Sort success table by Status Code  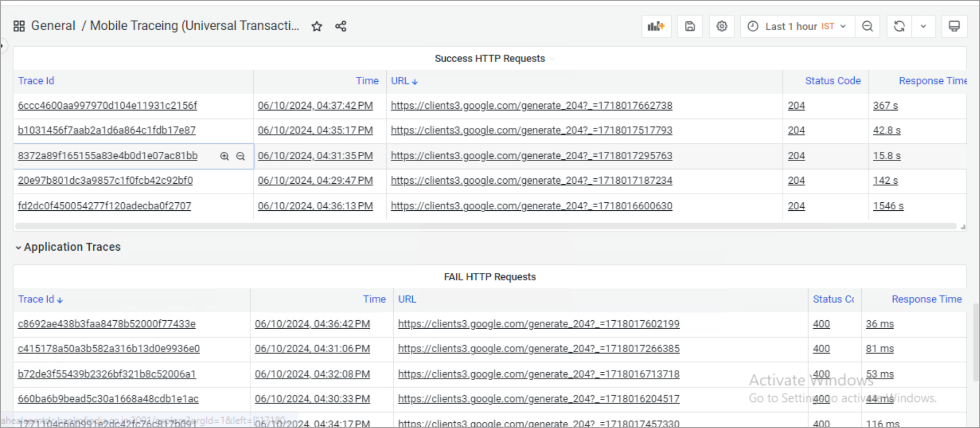click(832, 81)
